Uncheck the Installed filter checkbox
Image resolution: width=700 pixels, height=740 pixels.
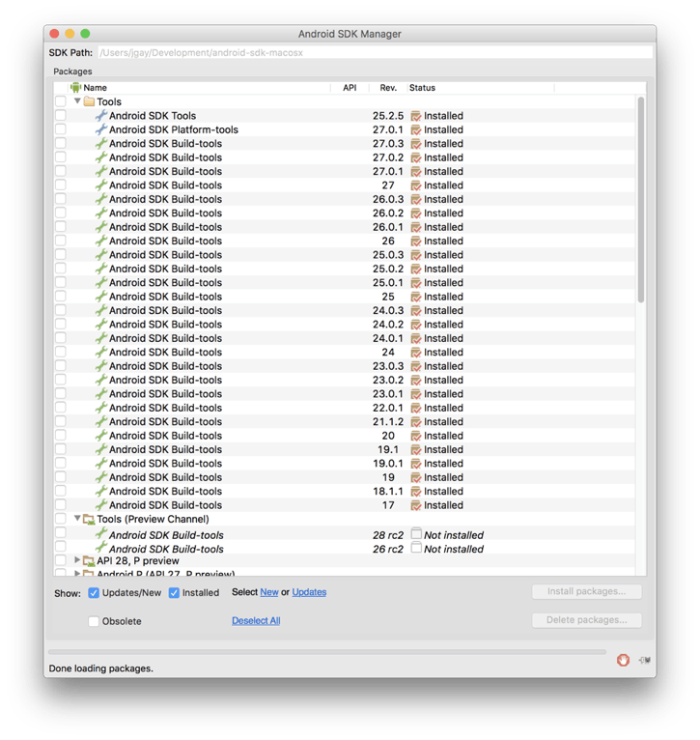click(174, 593)
